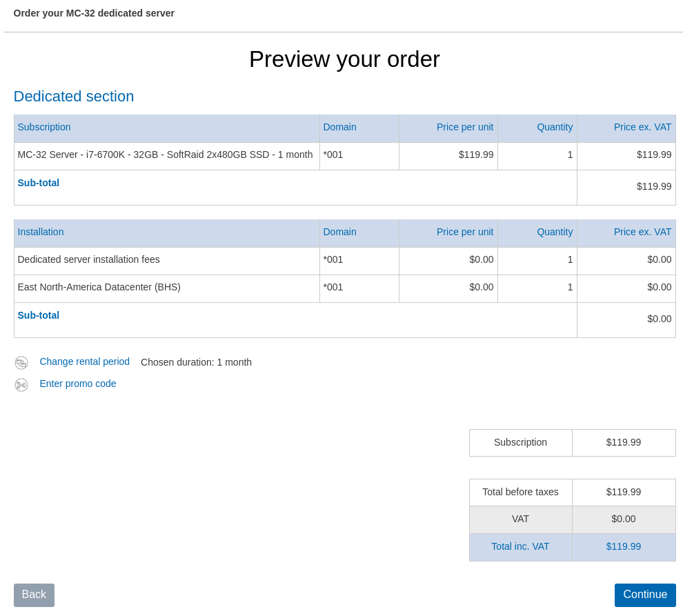Open the Change rental period link
Viewport: 683px width, 616px height.
click(x=84, y=361)
